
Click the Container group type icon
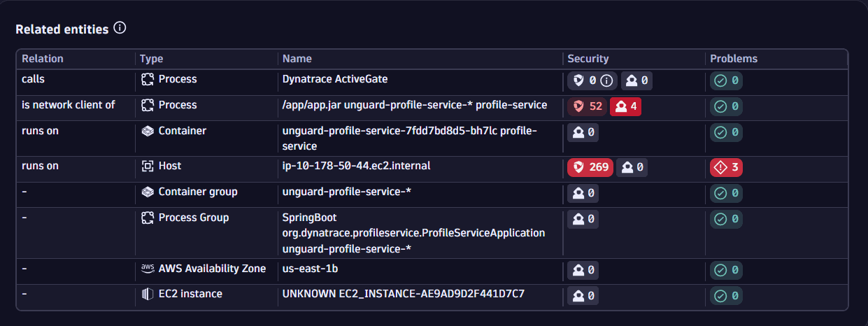click(x=147, y=192)
